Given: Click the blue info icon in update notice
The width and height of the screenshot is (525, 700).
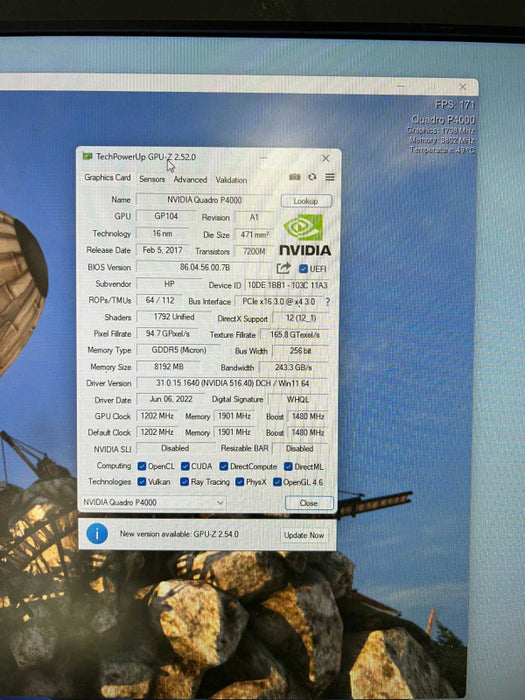Looking at the screenshot, I should [97, 533].
